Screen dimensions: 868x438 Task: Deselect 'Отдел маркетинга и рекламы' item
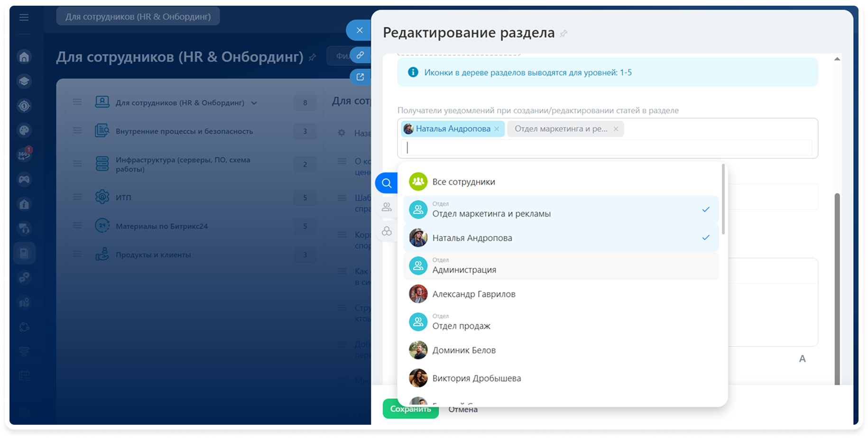point(561,210)
